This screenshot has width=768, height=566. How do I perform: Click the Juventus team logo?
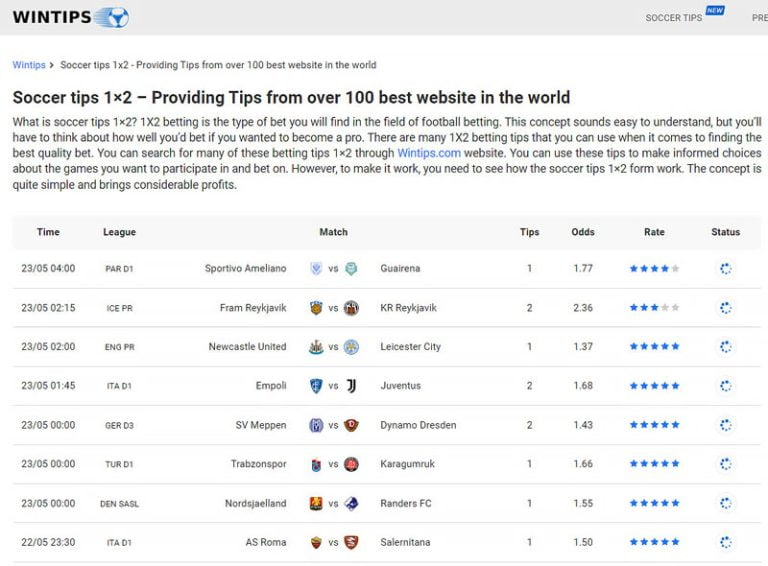[x=351, y=386]
